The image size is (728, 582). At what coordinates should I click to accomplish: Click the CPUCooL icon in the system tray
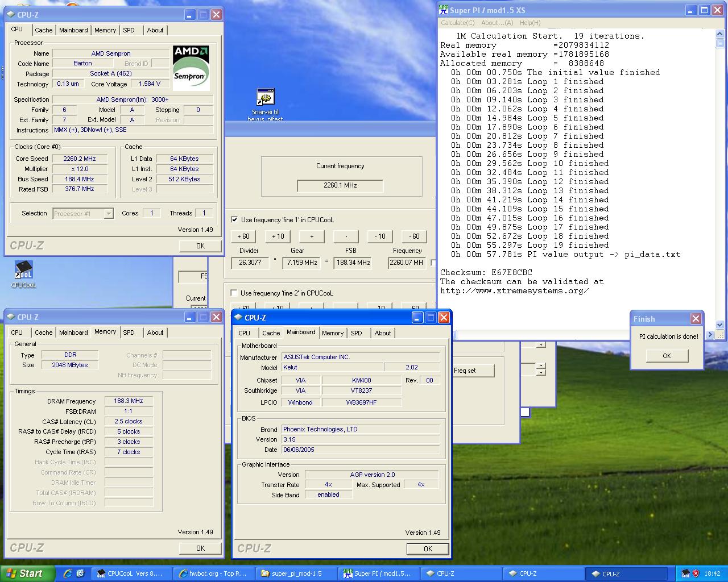click(685, 573)
